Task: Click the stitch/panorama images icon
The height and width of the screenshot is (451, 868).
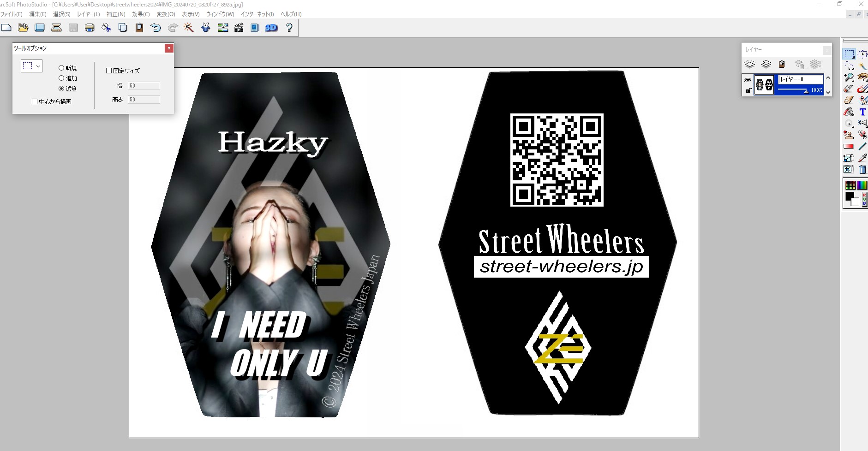Action: click(223, 28)
